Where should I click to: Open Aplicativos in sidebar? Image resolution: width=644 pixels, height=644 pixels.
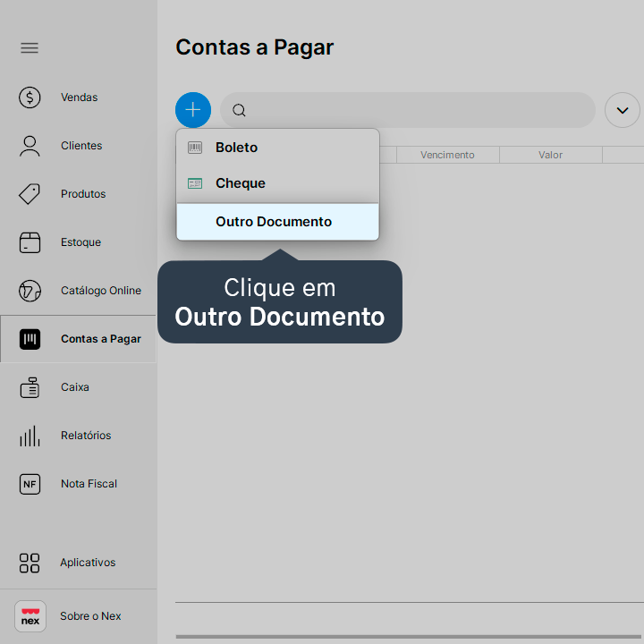[88, 563]
